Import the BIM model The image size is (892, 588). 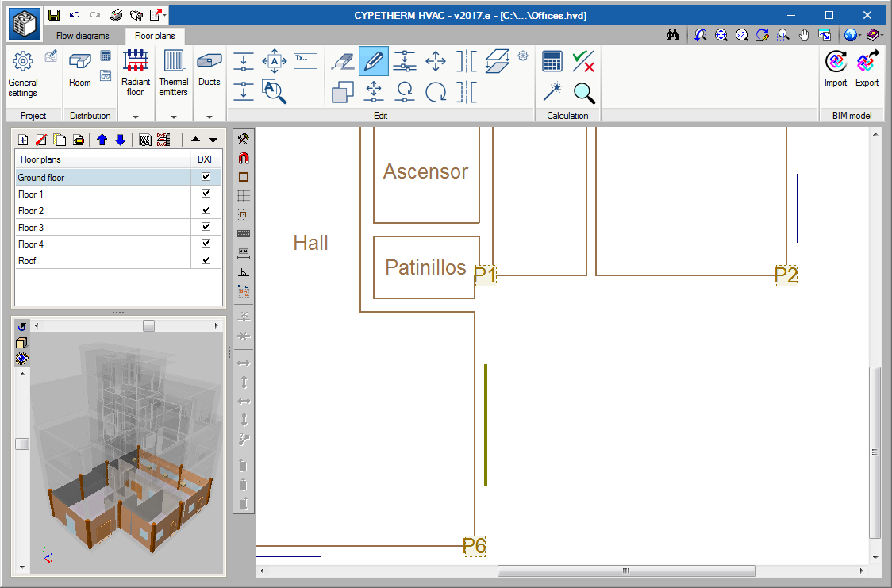click(x=836, y=68)
